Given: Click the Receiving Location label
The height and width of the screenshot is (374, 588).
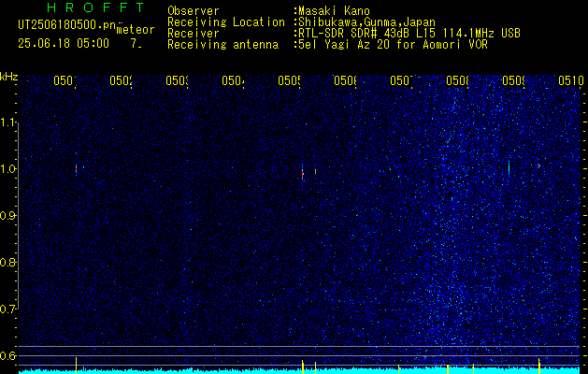Looking at the screenshot, I should point(226,22).
